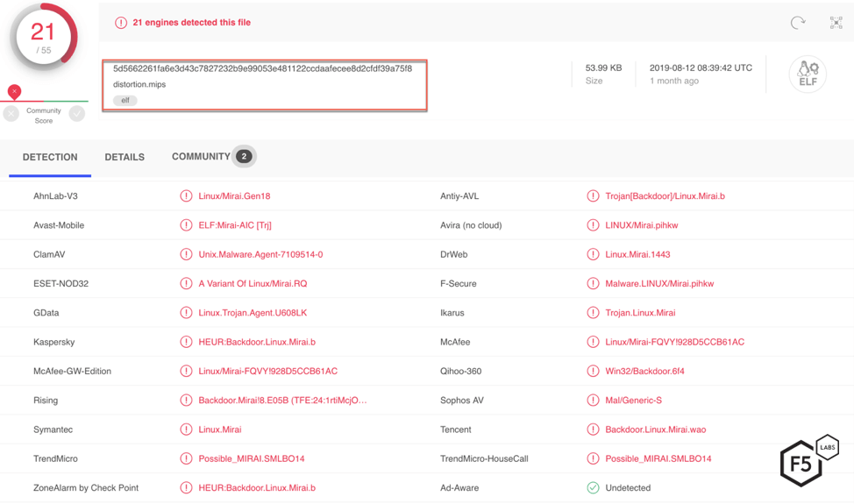Click the 21/55 detection score gauge

[x=43, y=38]
